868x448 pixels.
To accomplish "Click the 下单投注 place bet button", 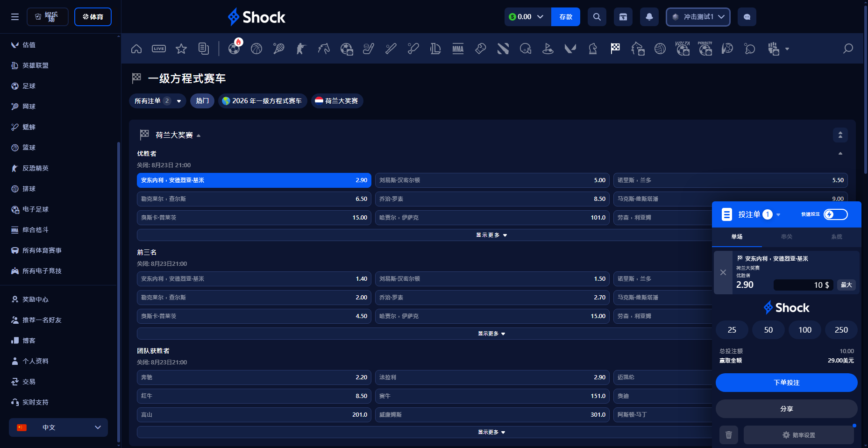I will (787, 383).
